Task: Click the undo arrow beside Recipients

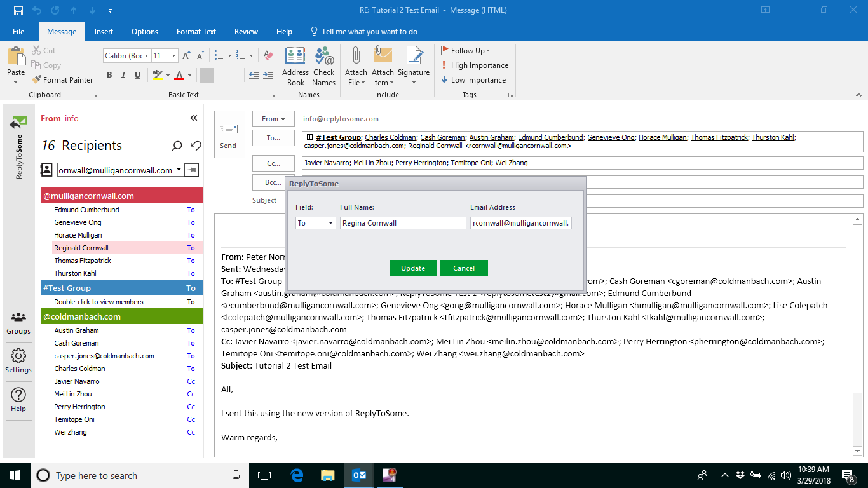Action: click(x=196, y=146)
